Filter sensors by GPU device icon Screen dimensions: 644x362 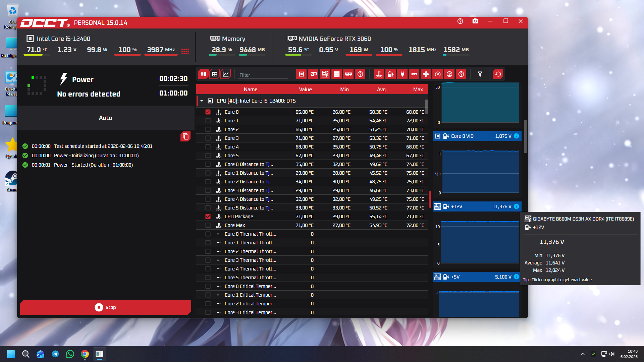(x=313, y=74)
